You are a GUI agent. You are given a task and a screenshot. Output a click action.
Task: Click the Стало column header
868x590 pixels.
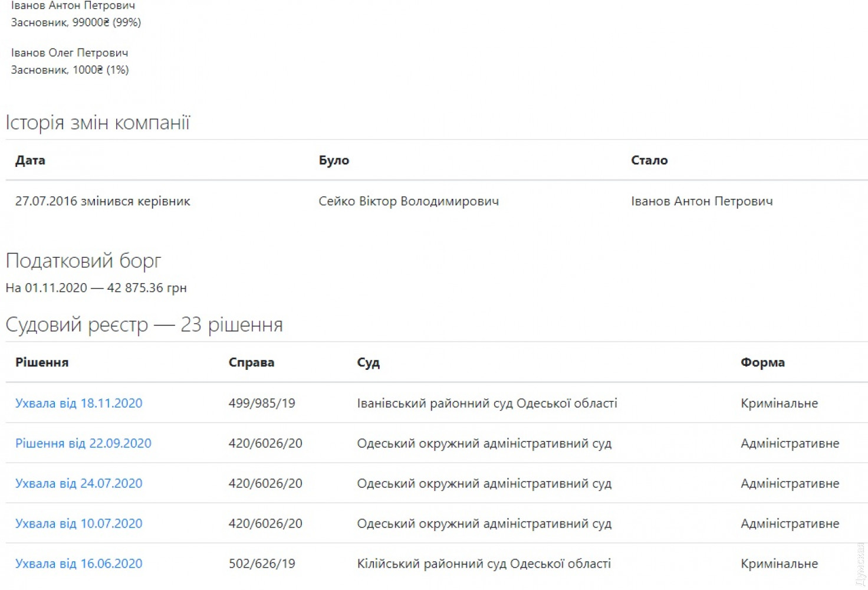[x=649, y=160]
